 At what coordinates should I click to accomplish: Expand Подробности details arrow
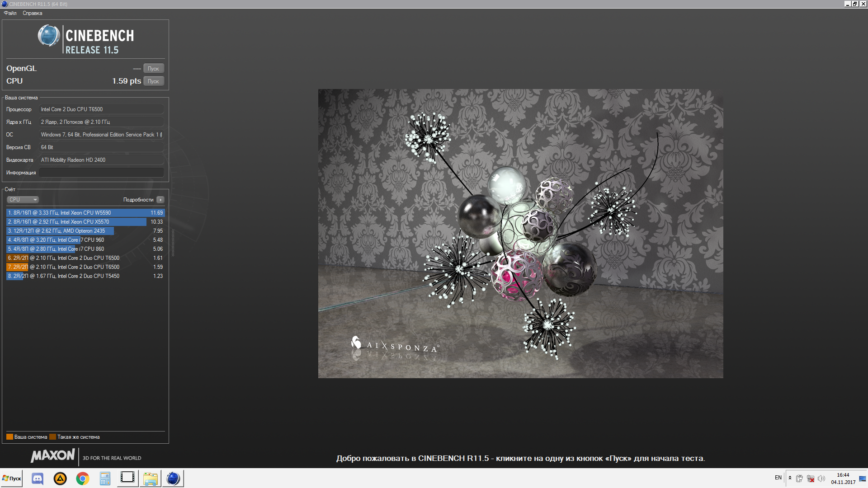160,200
